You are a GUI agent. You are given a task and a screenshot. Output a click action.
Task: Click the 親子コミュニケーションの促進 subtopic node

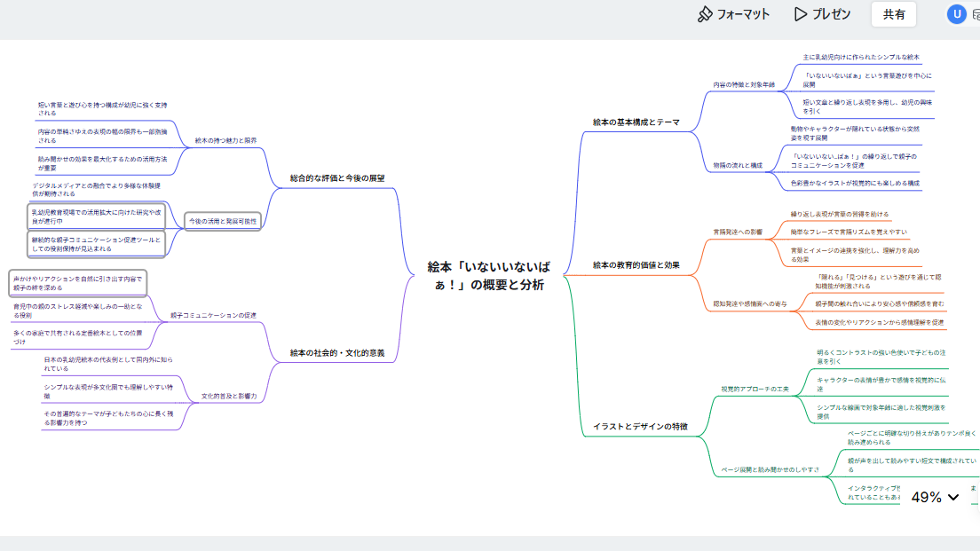click(x=213, y=315)
